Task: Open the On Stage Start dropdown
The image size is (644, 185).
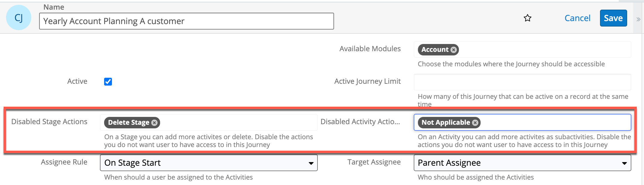Action: coord(209,163)
